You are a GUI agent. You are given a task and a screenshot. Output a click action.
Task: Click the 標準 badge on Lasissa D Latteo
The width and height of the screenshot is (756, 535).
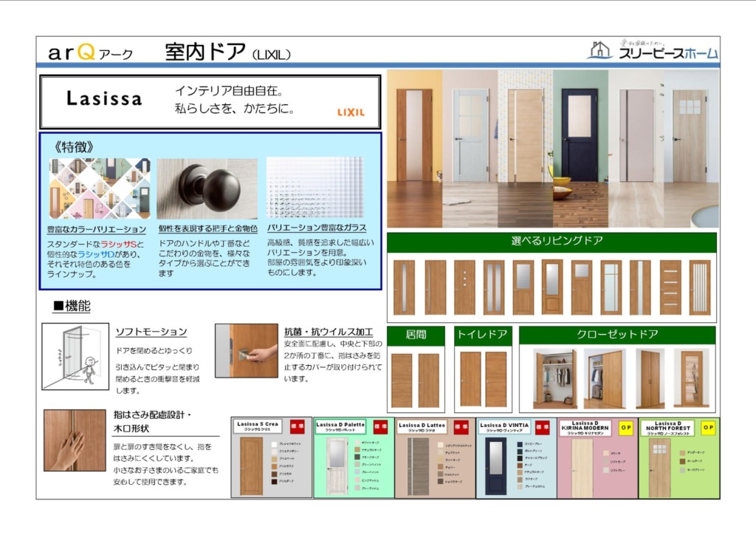coord(461,427)
